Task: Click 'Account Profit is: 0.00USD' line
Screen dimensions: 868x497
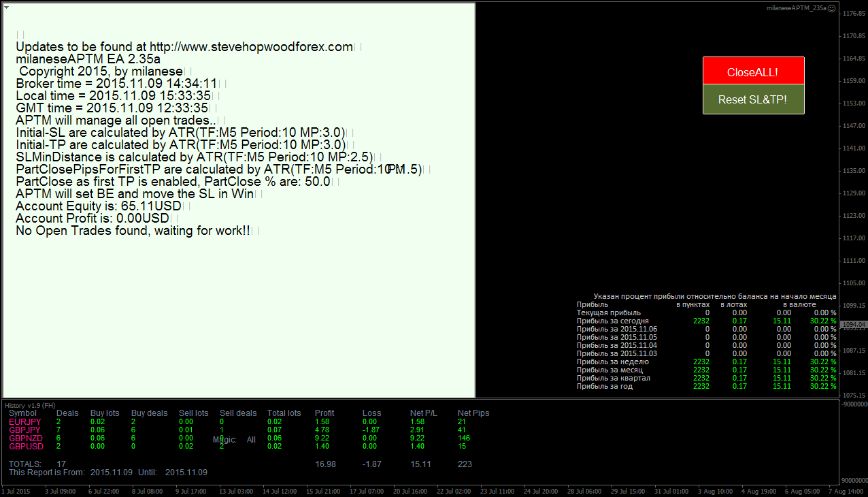Action: [92, 219]
